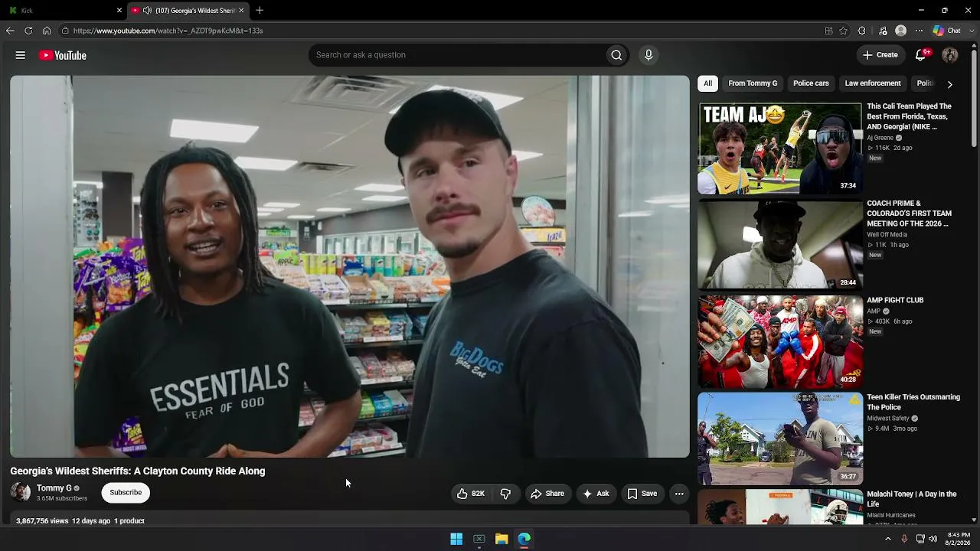Image resolution: width=980 pixels, height=551 pixels.
Task: Open browser extensions menu
Action: [x=862, y=31]
